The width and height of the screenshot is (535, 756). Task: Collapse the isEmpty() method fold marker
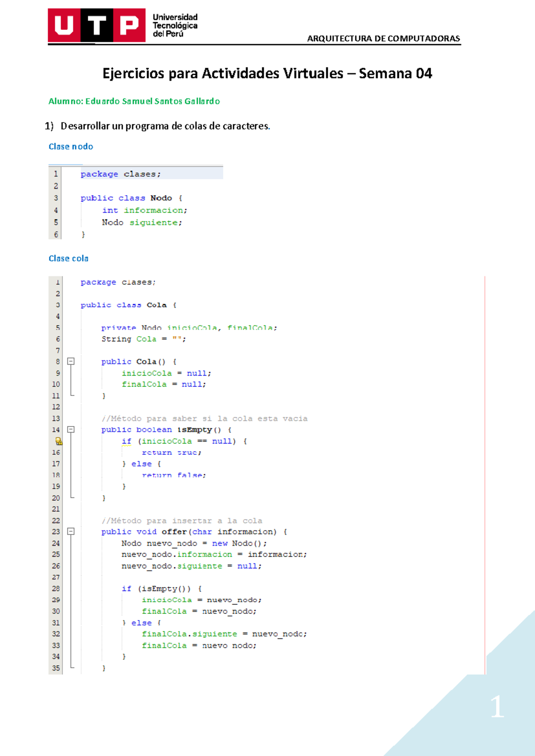point(71,430)
